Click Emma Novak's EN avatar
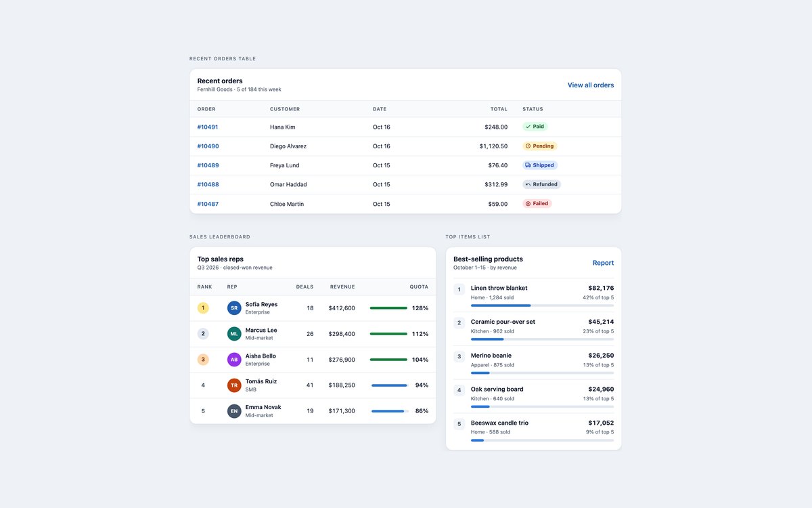Image resolution: width=812 pixels, height=508 pixels. click(234, 411)
